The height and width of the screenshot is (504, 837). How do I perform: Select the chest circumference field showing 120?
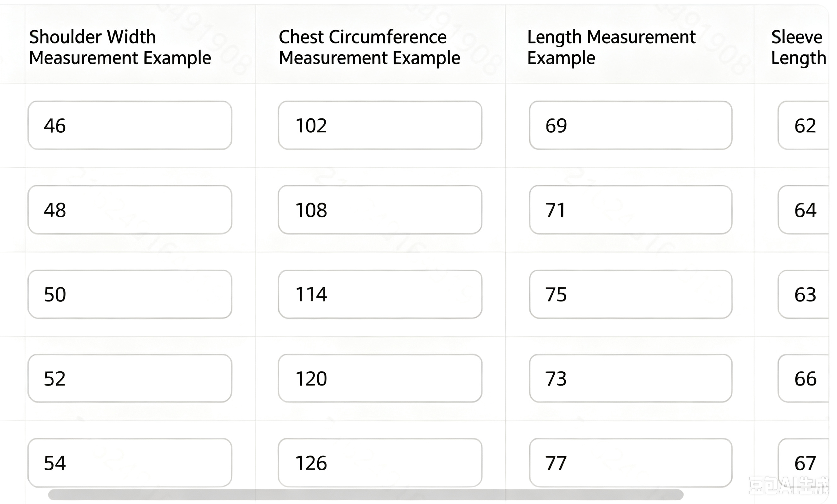tap(380, 378)
